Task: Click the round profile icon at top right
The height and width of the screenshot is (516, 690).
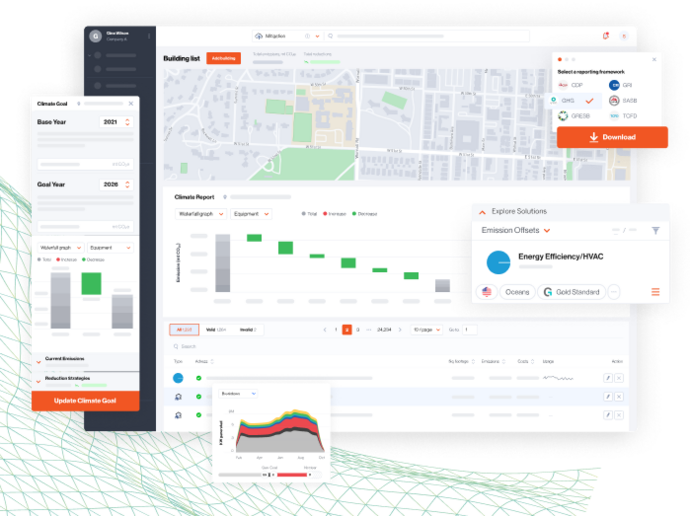Action: (624, 36)
